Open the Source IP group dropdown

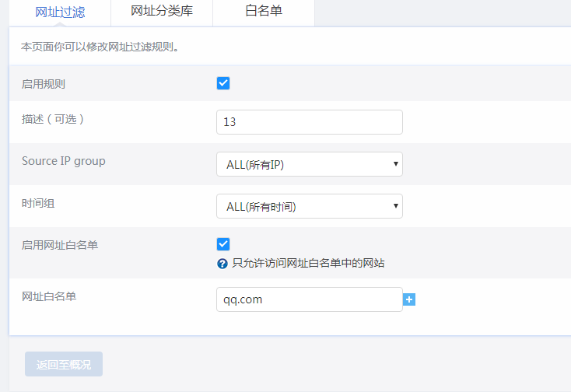[309, 164]
